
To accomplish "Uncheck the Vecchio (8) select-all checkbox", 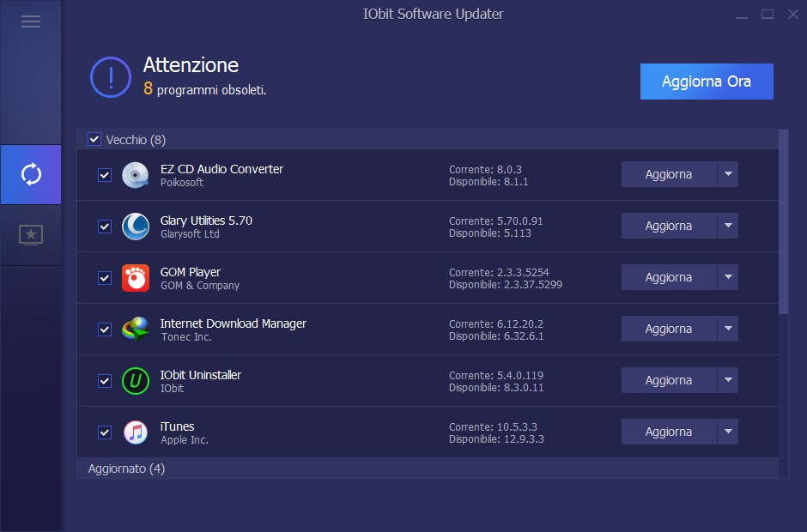I will point(94,139).
